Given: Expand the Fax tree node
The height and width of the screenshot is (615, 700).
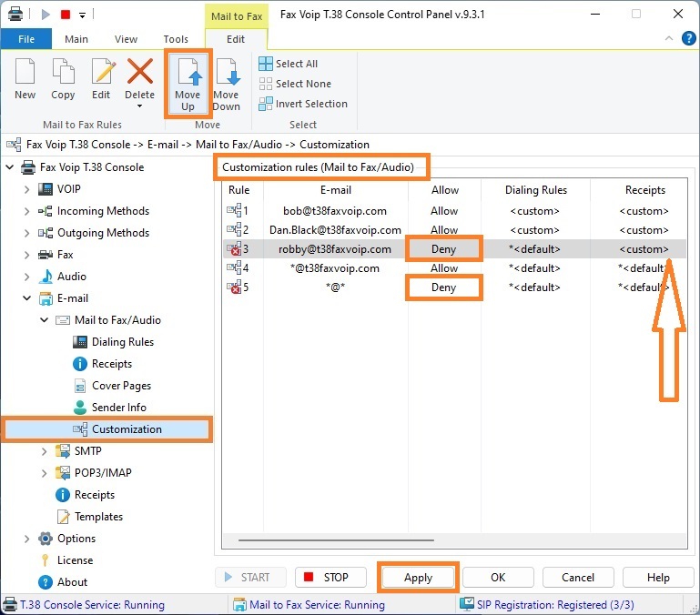Looking at the screenshot, I should [x=26, y=255].
